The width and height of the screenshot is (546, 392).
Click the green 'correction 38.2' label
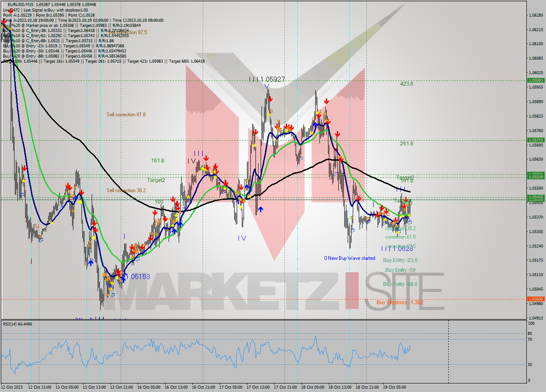point(401,228)
